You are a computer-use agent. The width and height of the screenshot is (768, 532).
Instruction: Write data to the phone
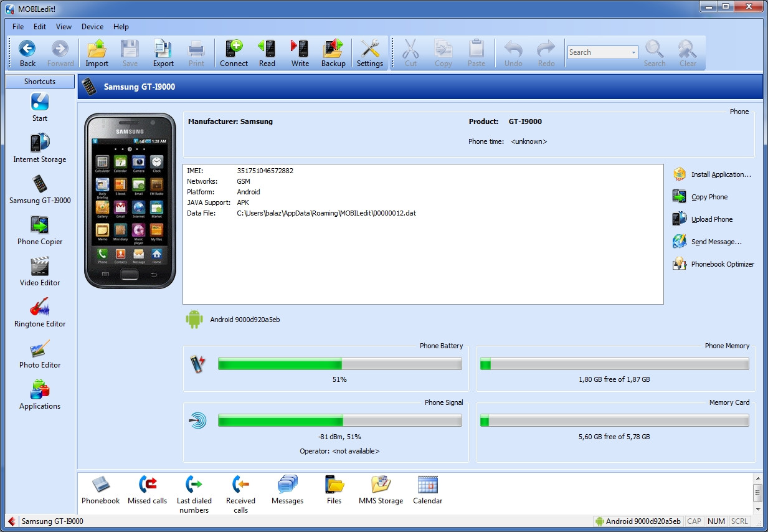[300, 53]
